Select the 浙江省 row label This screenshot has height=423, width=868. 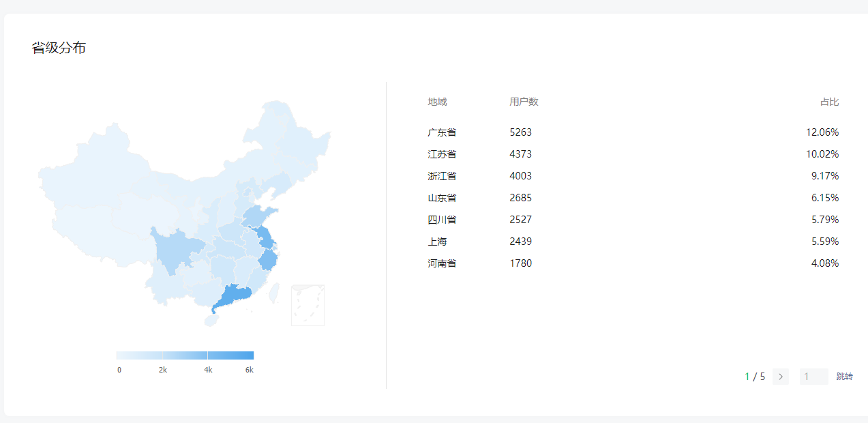pyautogui.click(x=442, y=176)
